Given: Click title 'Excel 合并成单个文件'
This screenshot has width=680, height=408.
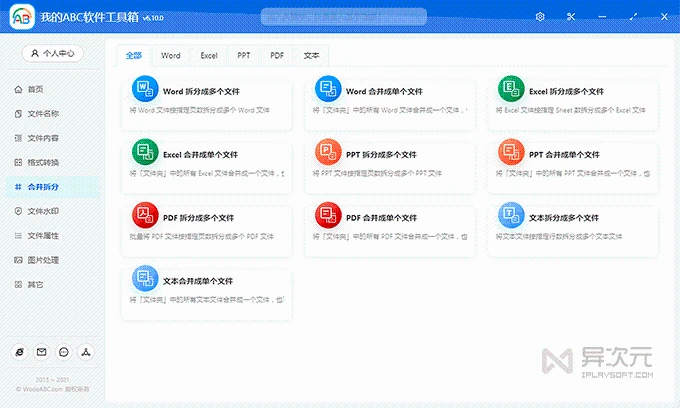Looking at the screenshot, I should click(200, 155).
